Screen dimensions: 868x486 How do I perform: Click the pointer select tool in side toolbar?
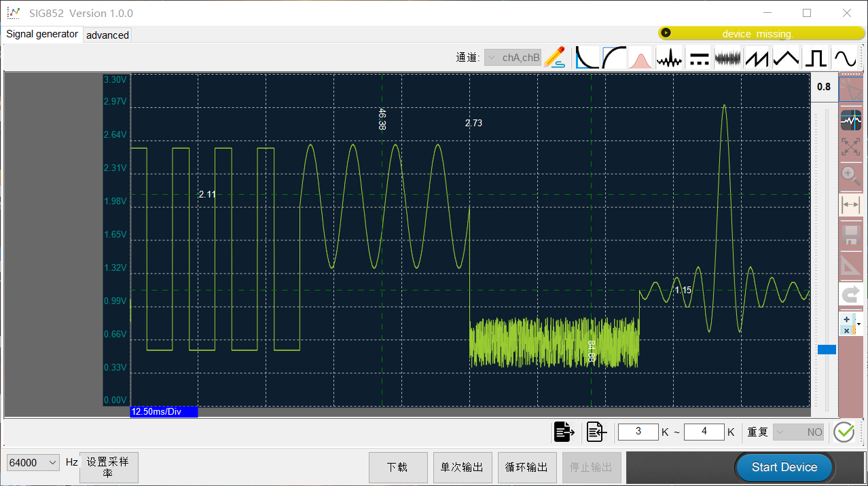pos(851,89)
